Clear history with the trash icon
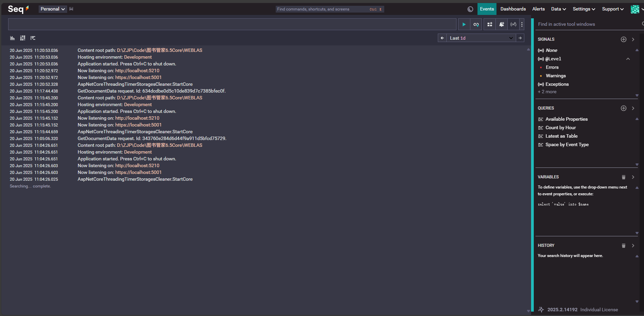Screen dimensions: 644x316 (624, 245)
